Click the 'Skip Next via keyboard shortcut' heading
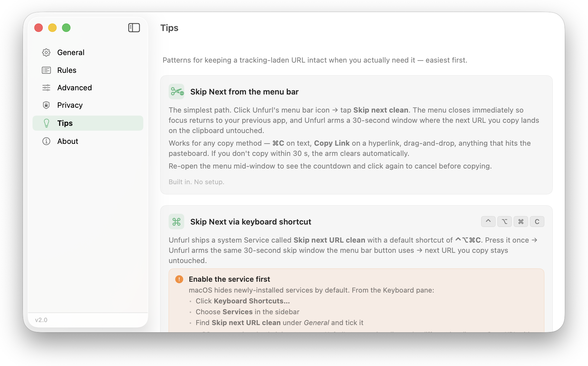Image resolution: width=588 pixels, height=366 pixels. (251, 222)
